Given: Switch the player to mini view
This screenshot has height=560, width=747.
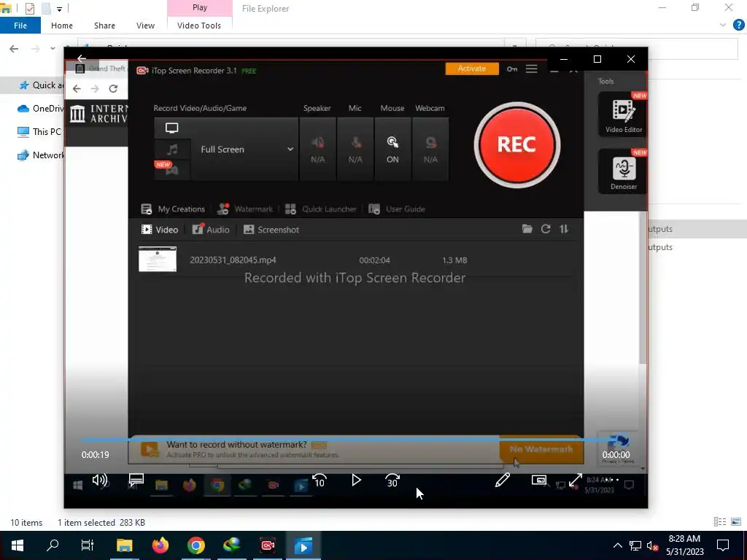Looking at the screenshot, I should click(539, 480).
